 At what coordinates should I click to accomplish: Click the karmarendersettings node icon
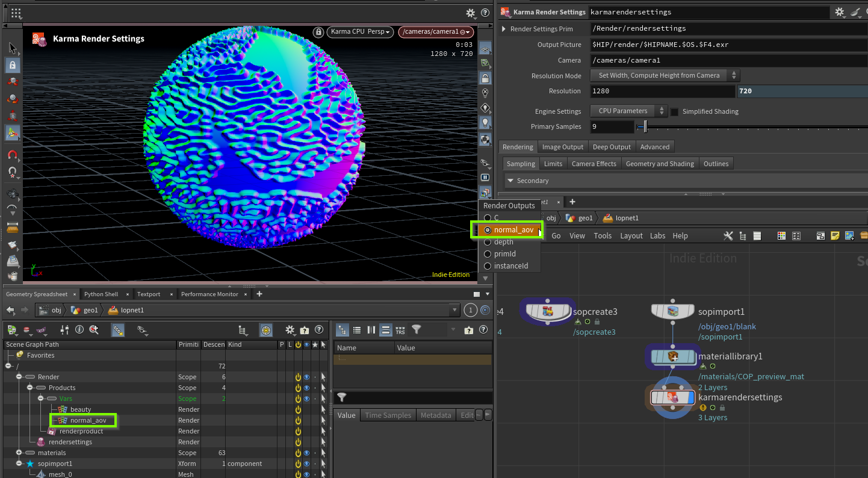point(673,397)
